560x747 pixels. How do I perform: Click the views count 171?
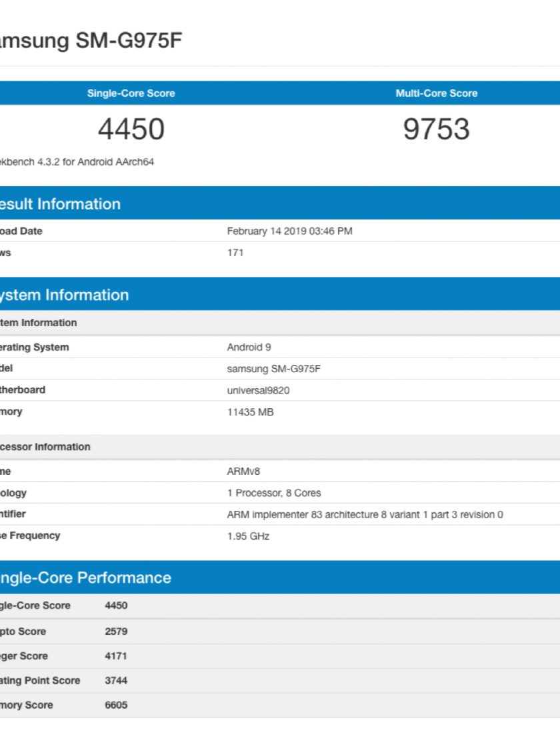click(x=235, y=253)
